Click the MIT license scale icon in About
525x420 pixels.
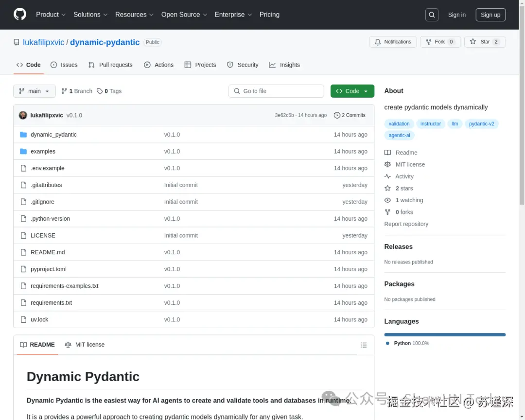click(387, 164)
